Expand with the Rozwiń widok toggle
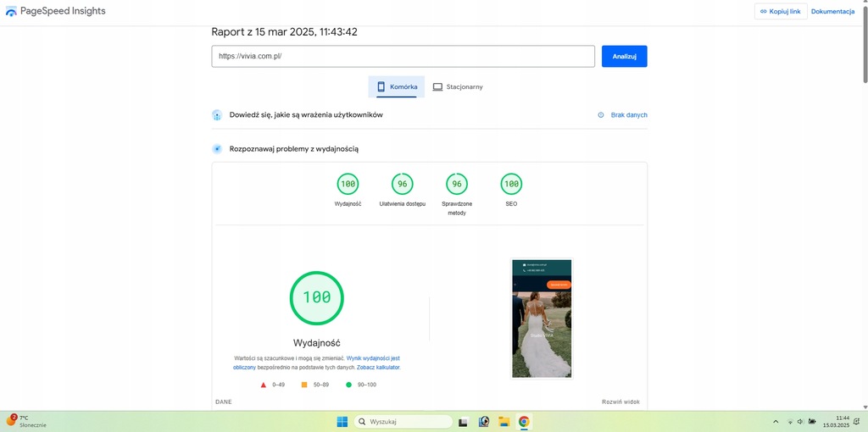Image resolution: width=868 pixels, height=432 pixels. 620,402
